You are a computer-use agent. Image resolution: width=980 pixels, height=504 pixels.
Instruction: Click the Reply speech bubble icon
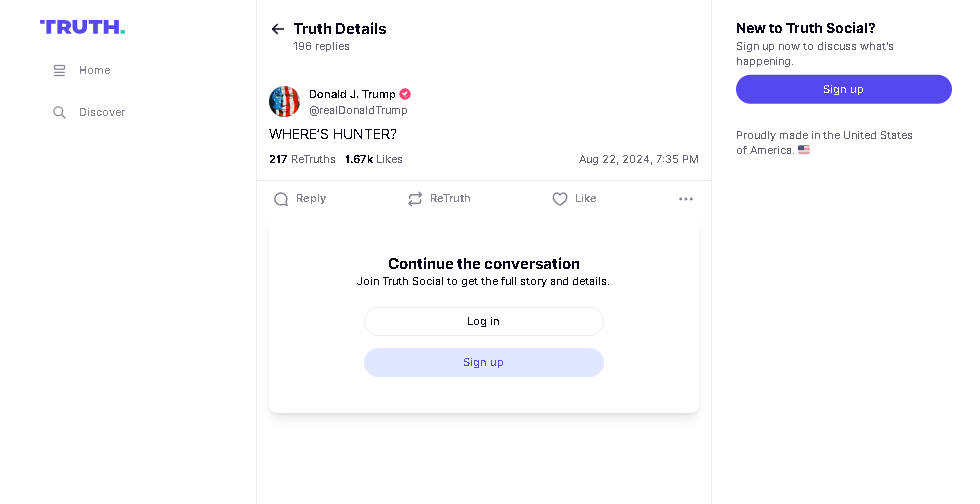[281, 199]
